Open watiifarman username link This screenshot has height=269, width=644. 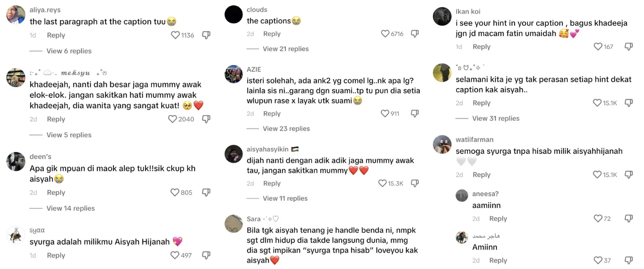click(475, 140)
